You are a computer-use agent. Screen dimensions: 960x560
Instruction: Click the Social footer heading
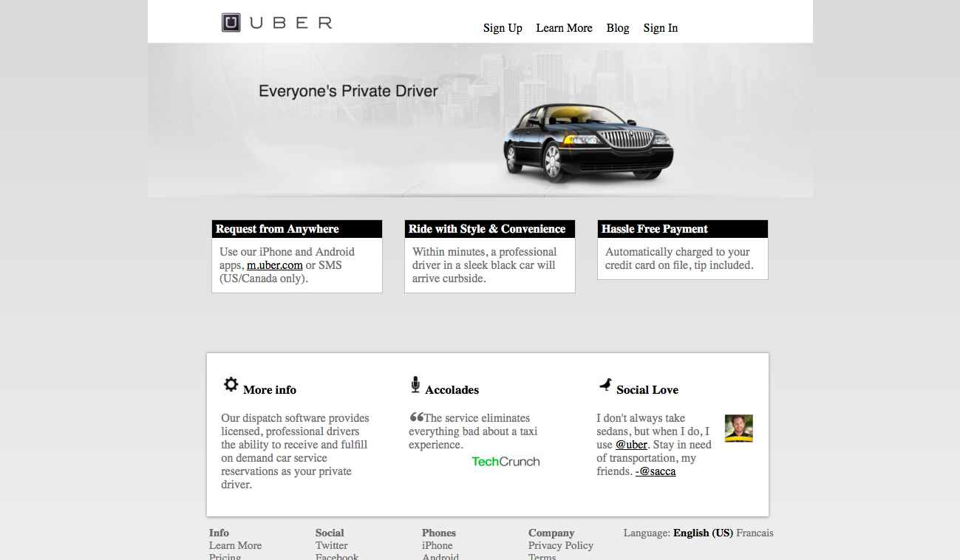point(330,533)
